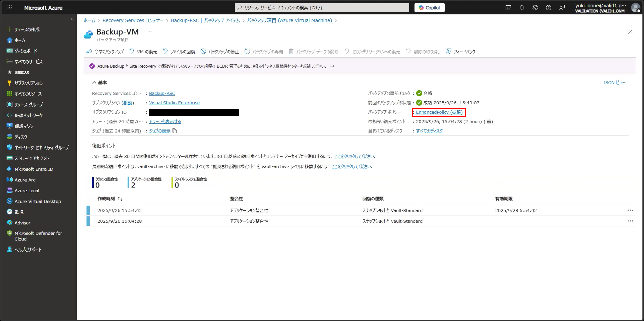Collapse the sidebar with the double chevron
Screen dimensions: 644x321
click(72, 19)
